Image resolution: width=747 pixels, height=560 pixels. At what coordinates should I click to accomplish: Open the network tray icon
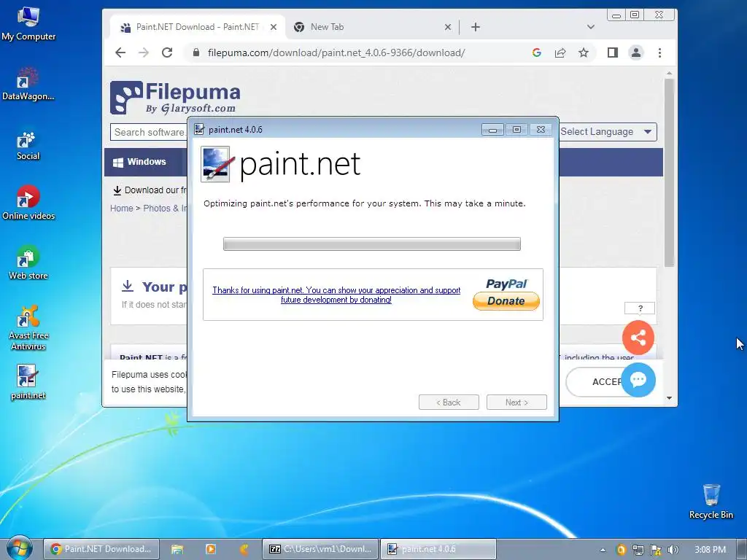pos(638,550)
